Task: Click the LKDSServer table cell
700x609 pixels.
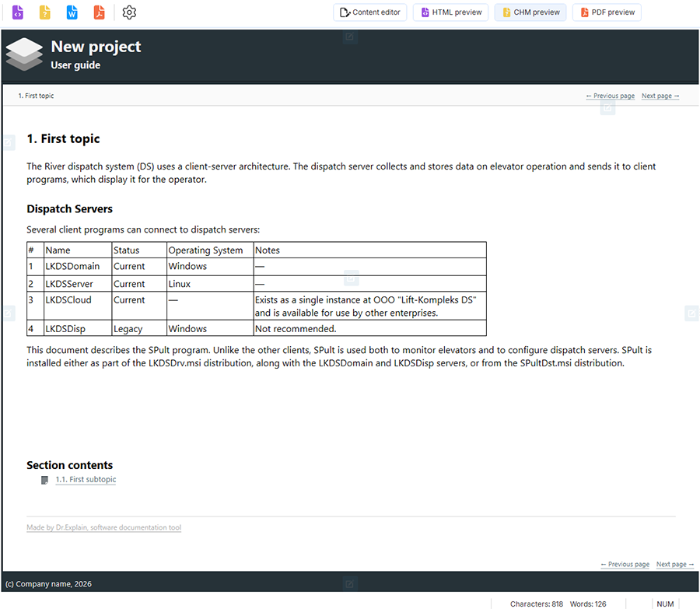Action: pos(78,284)
